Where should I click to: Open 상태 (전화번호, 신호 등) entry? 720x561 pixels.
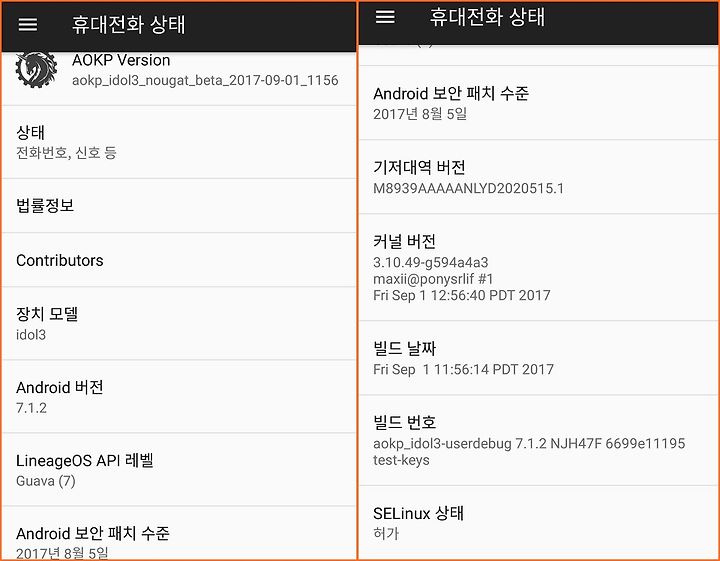coord(179,142)
